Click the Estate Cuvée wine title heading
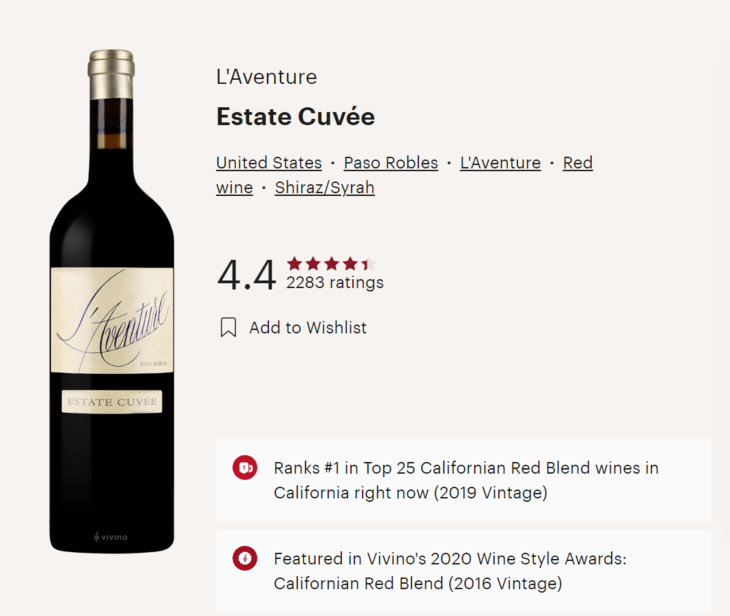The width and height of the screenshot is (730, 616). (x=295, y=117)
